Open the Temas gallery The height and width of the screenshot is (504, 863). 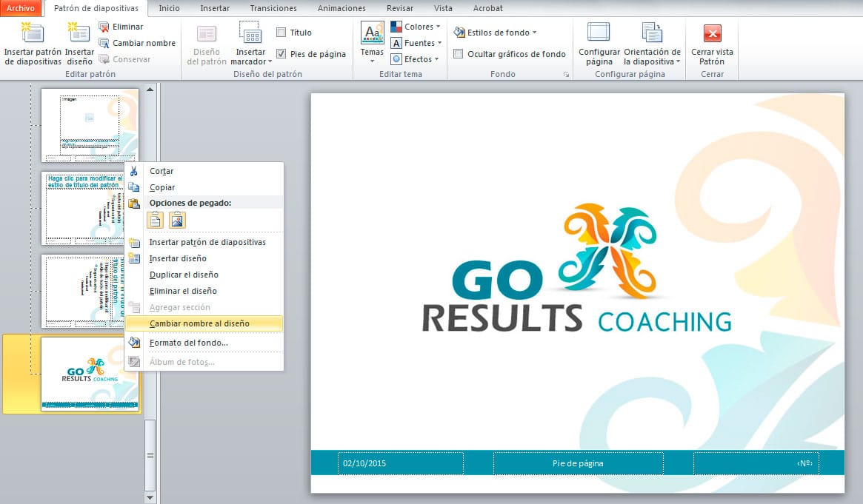coord(372,43)
